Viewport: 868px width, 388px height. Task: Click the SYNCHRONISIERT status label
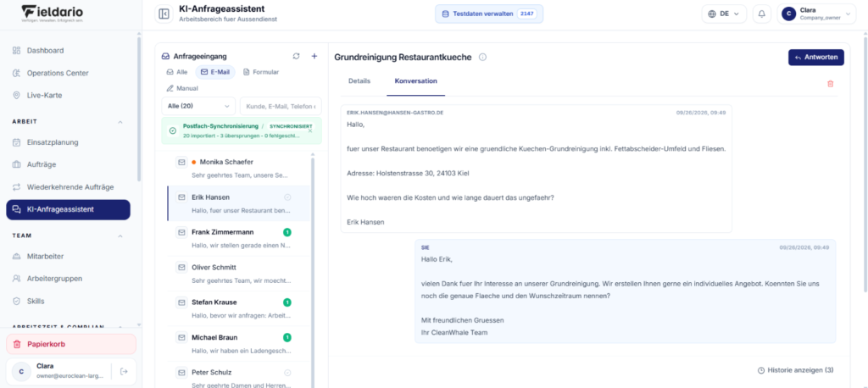(291, 126)
